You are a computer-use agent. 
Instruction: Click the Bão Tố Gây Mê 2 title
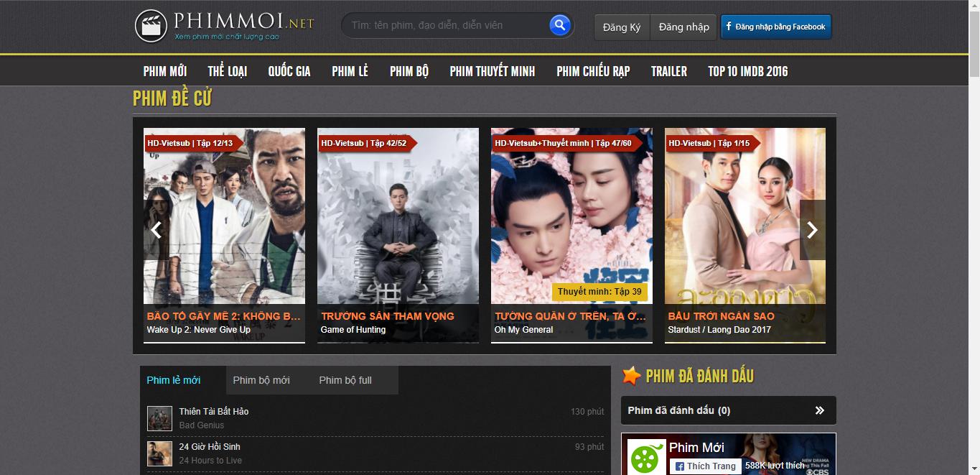click(x=223, y=316)
